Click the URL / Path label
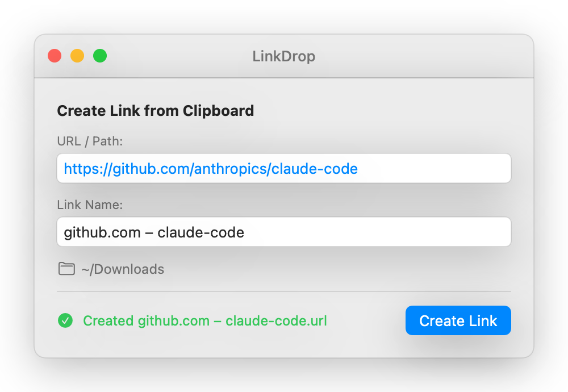Viewport: 568px width, 392px height. (90, 141)
